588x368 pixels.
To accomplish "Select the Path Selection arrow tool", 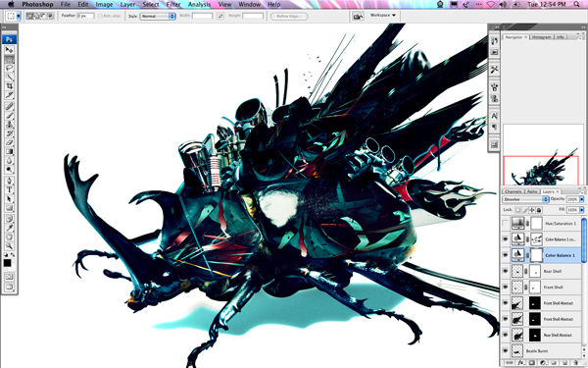I will pyautogui.click(x=9, y=198).
